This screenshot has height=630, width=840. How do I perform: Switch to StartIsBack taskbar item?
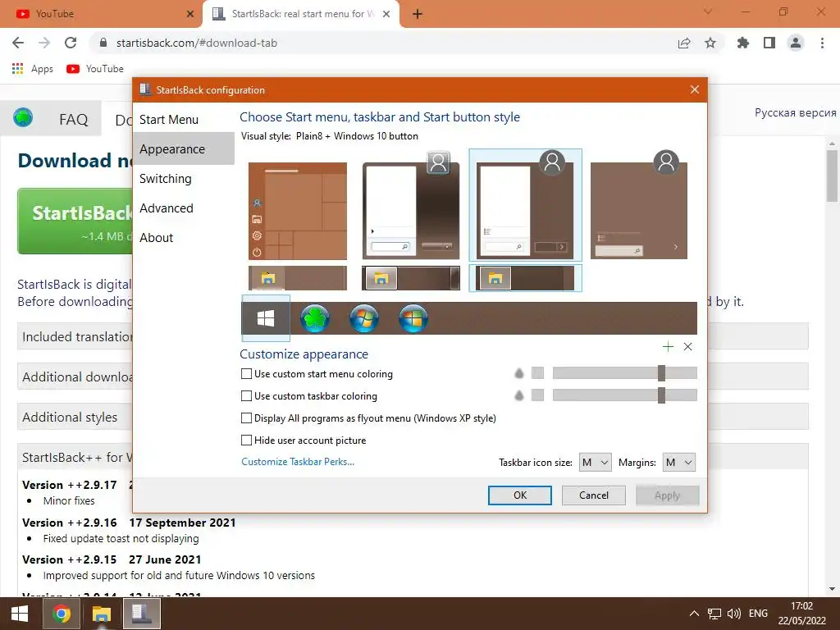point(142,614)
